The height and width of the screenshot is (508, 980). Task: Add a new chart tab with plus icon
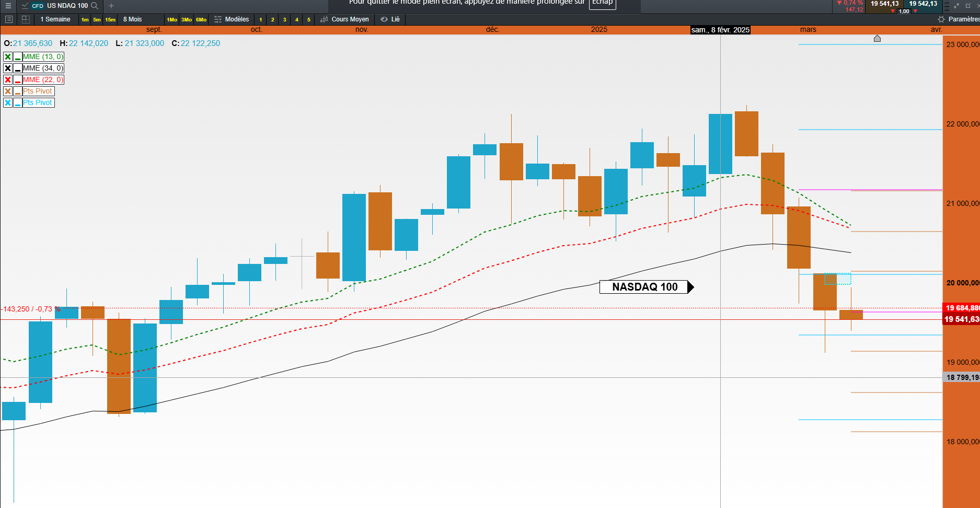[x=111, y=6]
